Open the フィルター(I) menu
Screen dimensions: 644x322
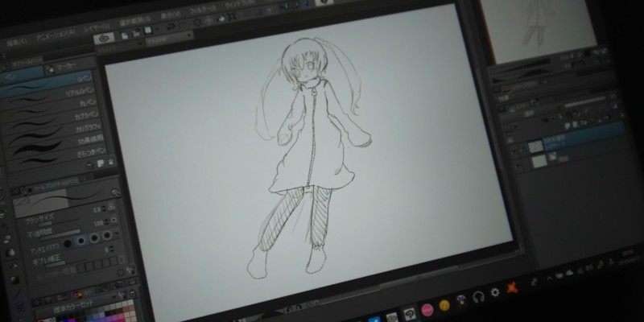(x=203, y=9)
